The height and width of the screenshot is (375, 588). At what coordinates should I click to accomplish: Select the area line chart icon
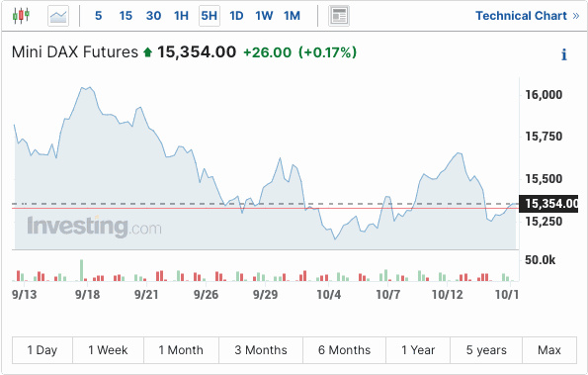coord(58,16)
